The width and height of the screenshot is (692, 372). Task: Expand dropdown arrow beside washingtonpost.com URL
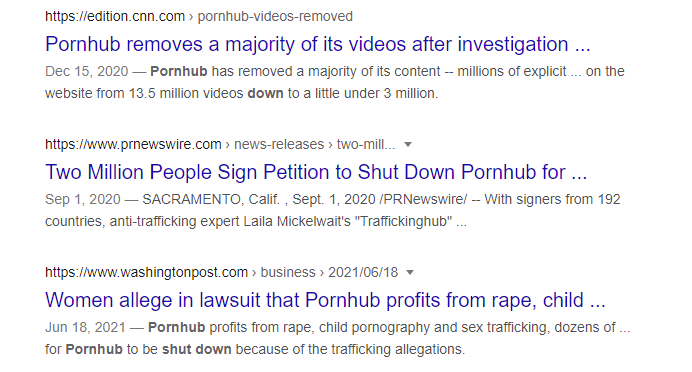click(x=410, y=272)
